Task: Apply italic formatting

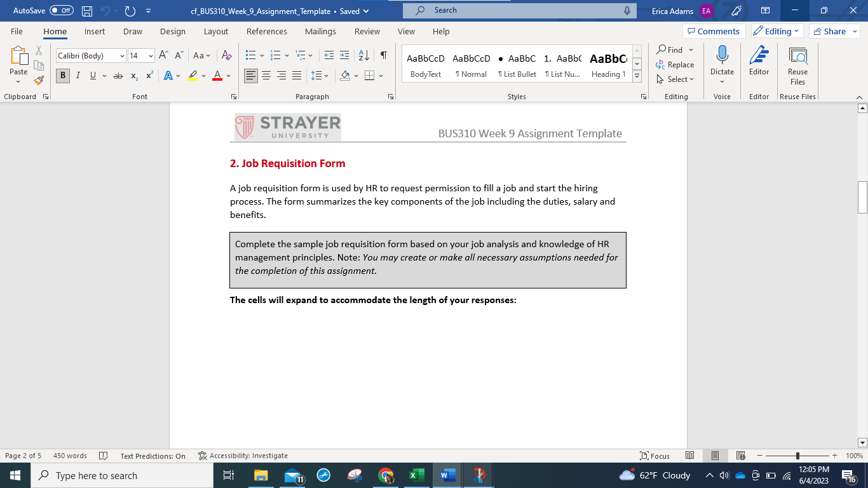Action: [77, 76]
